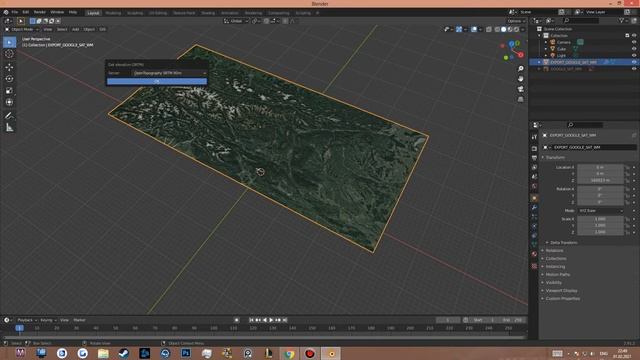
Task: Click the Location X value field
Action: (x=600, y=167)
